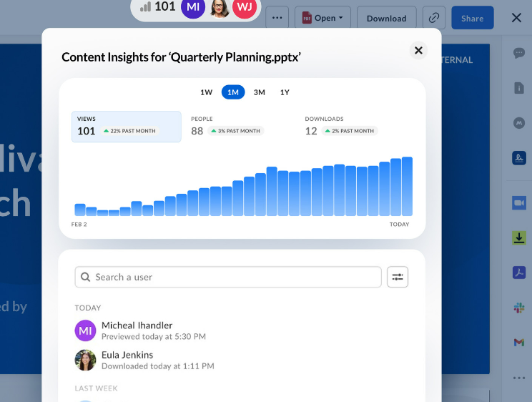Show more sidebar integrations ellipsis

[519, 378]
